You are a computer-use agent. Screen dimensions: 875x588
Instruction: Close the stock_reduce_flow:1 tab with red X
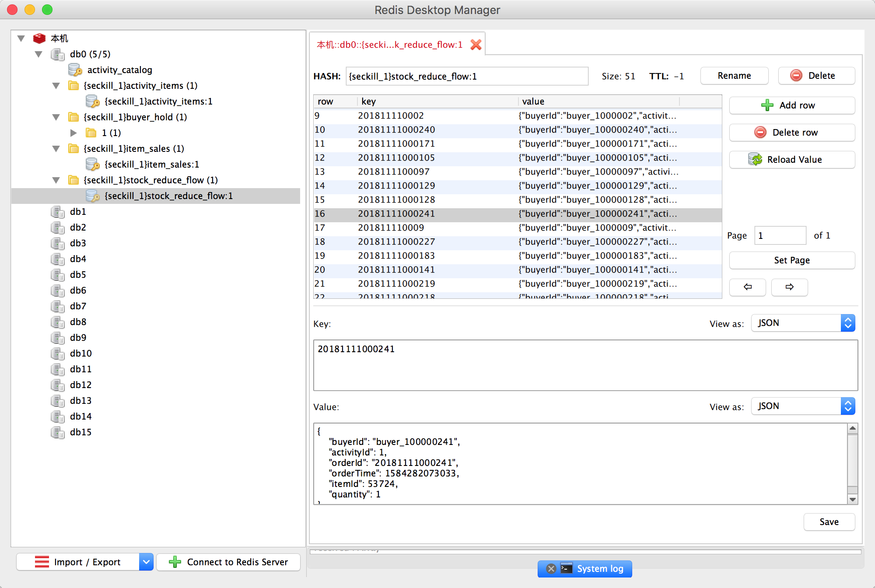(476, 45)
